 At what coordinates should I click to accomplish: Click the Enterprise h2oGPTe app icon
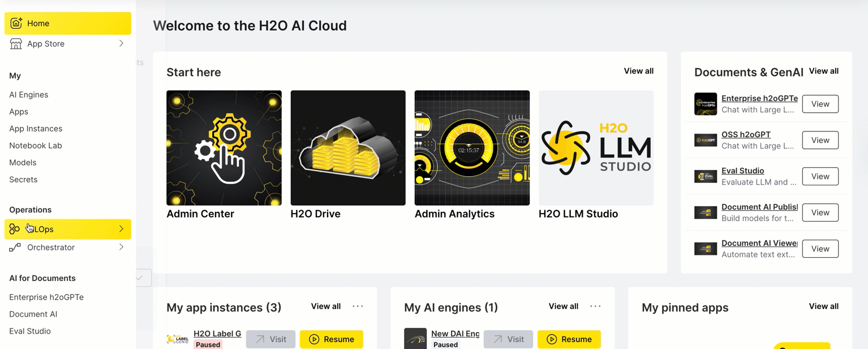point(706,104)
